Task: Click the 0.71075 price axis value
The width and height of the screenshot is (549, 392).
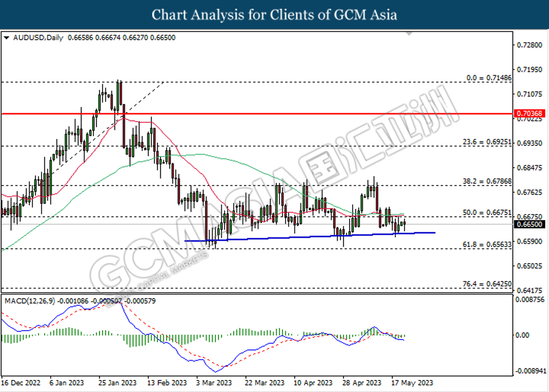Action: coord(529,94)
